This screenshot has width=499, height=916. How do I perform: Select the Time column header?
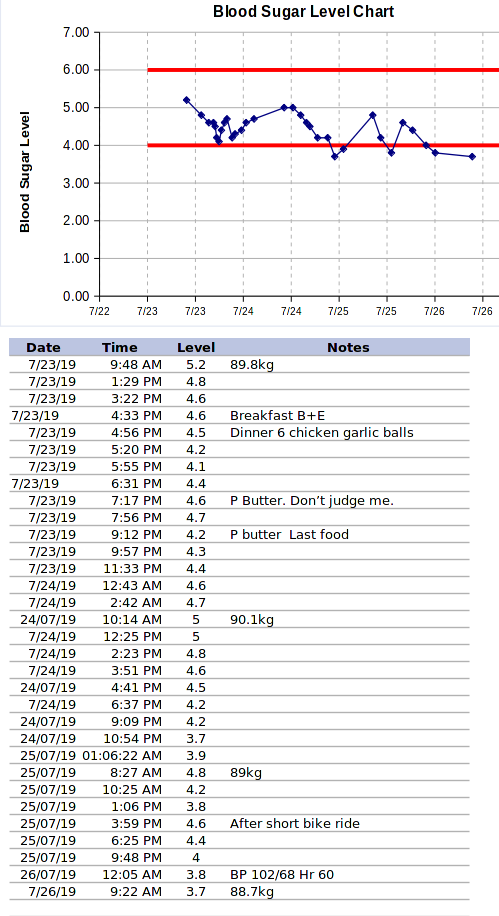coord(120,348)
